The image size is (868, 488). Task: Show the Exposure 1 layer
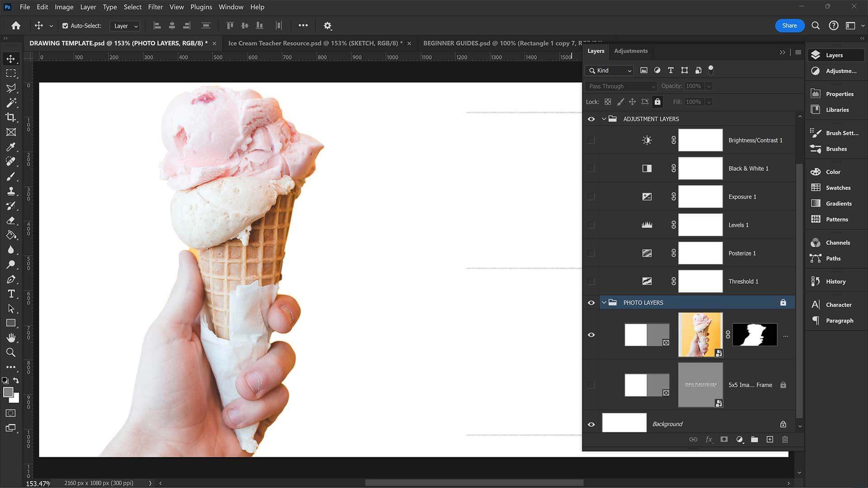click(x=591, y=197)
